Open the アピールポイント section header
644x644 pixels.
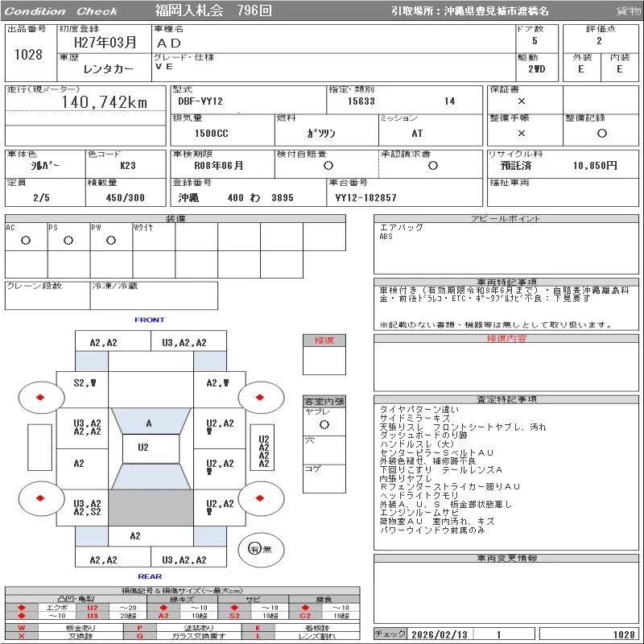(x=506, y=219)
